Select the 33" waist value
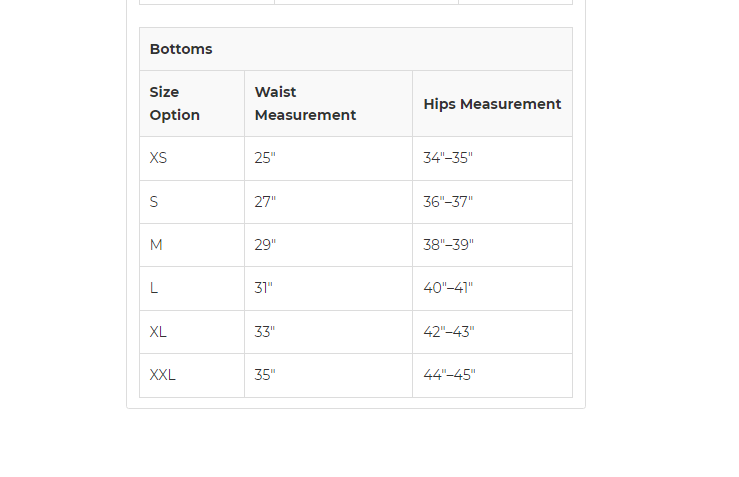739x477 pixels. 265,332
